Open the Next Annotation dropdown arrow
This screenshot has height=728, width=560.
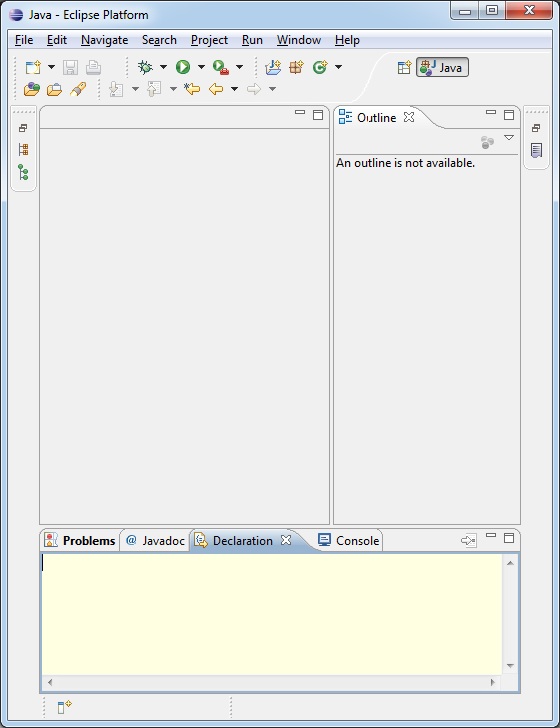pyautogui.click(x=135, y=89)
